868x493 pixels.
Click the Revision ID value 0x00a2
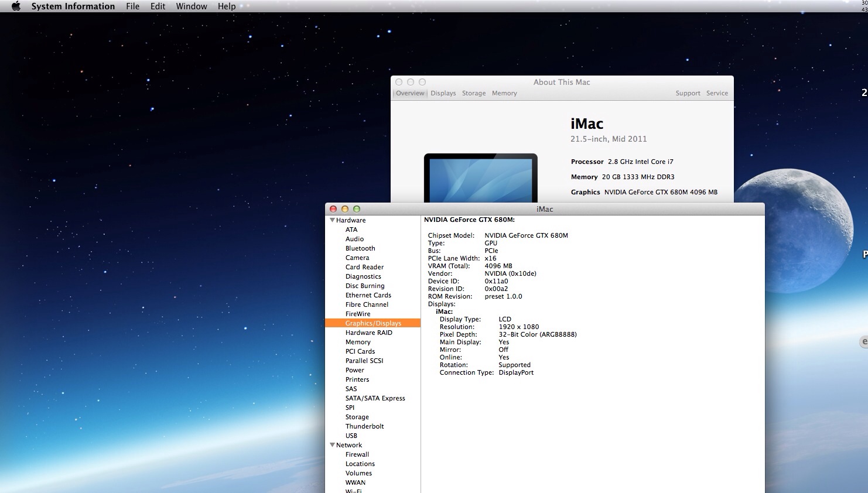(497, 289)
